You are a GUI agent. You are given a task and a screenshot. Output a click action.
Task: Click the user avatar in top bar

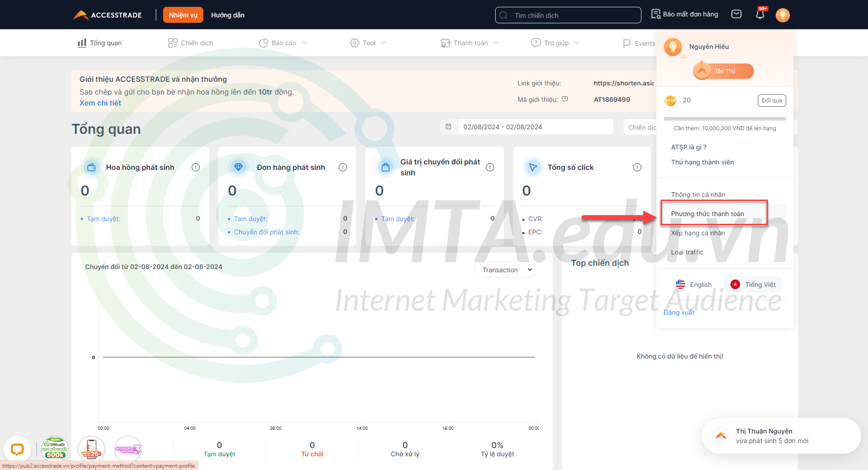(783, 15)
